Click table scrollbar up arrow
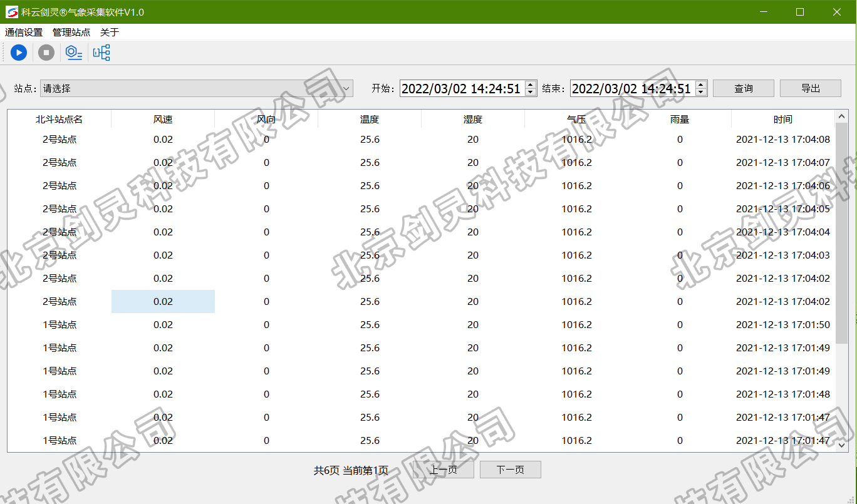This screenshot has height=504, width=857. tap(841, 116)
